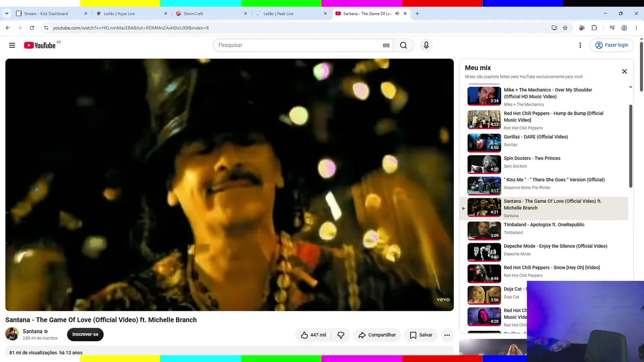This screenshot has width=644, height=362.
Task: Open the on-screen keyboard in the search box
Action: coord(386,45)
